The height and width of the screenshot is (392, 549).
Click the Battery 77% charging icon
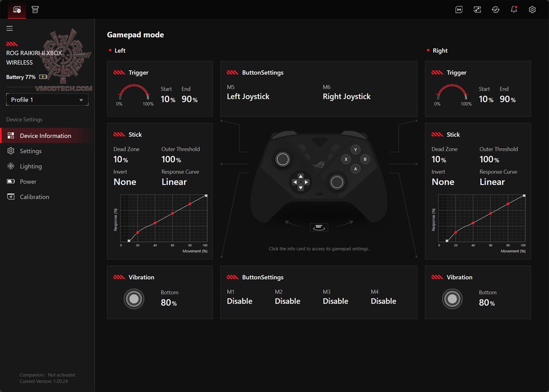pyautogui.click(x=43, y=77)
